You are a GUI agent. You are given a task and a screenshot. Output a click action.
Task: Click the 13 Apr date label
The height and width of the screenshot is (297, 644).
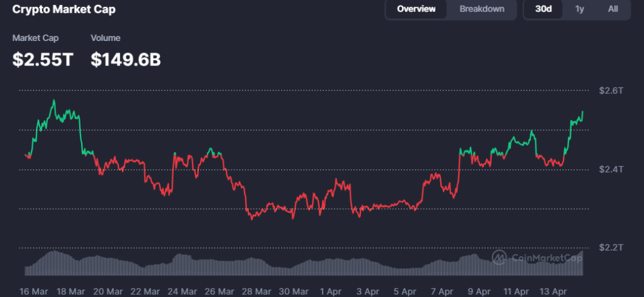click(554, 291)
